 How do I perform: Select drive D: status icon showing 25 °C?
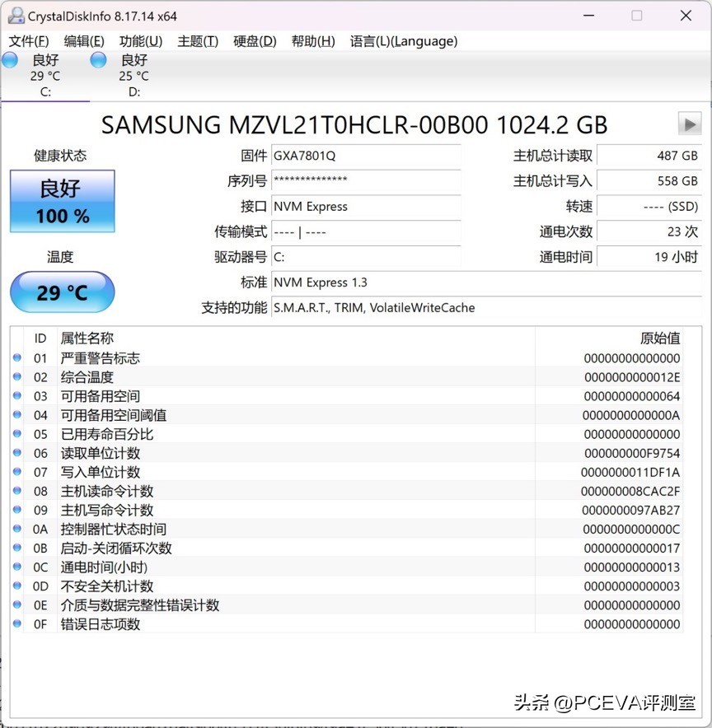point(97,59)
